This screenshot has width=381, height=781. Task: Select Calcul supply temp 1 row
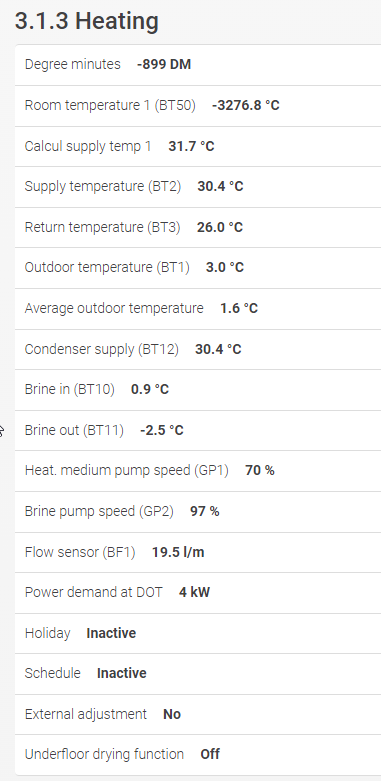198,146
